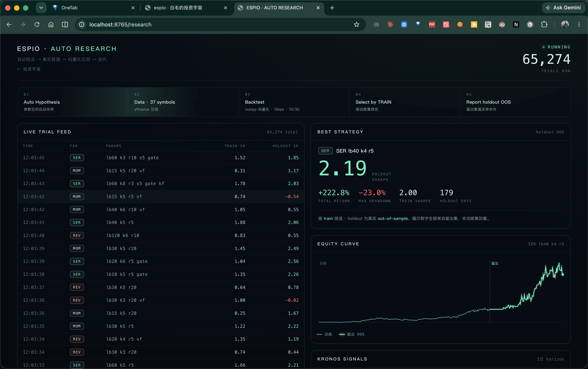
Task: Click the 65,274 trials run counter
Action: [x=546, y=59]
